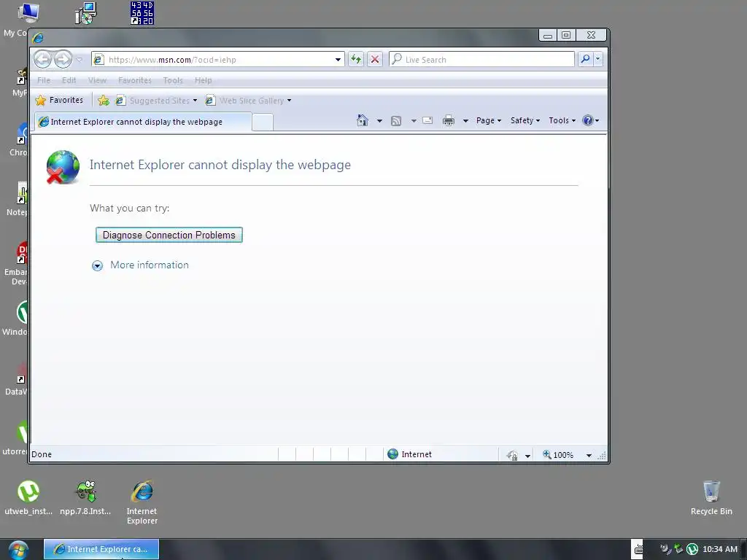
Task: Click Diagnose Connection Problems button
Action: coord(169,235)
